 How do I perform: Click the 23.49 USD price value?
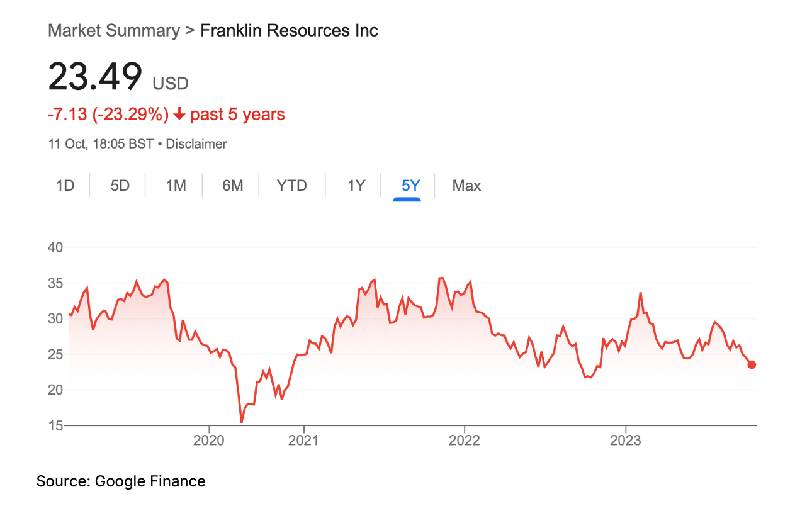(118, 77)
